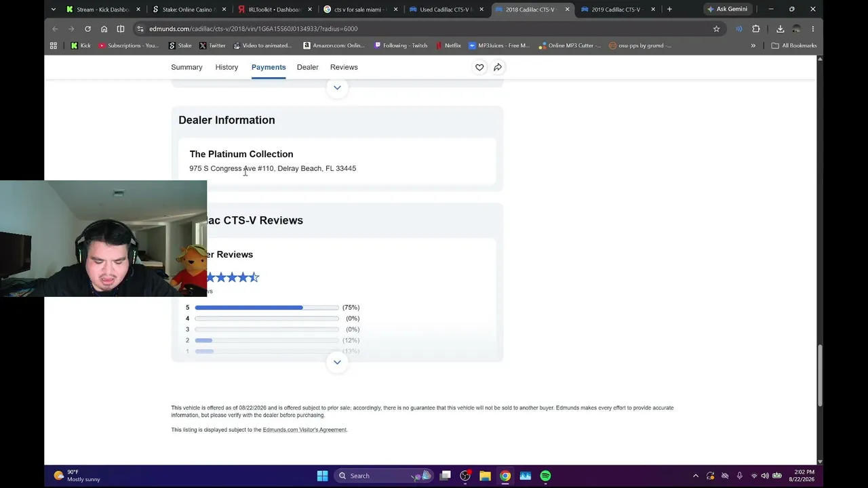The width and height of the screenshot is (868, 488).
Task: Open the All Bookmarks folder
Action: click(x=794, y=45)
